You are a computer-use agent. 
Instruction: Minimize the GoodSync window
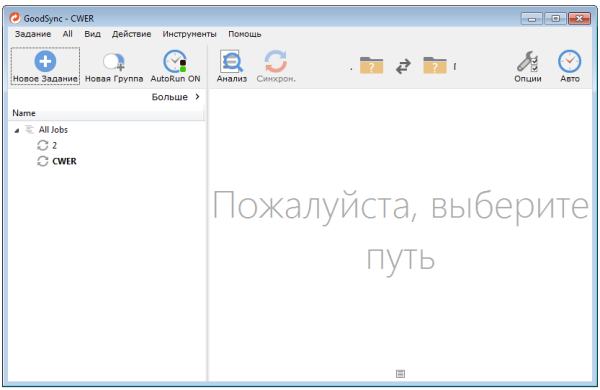[x=532, y=18]
